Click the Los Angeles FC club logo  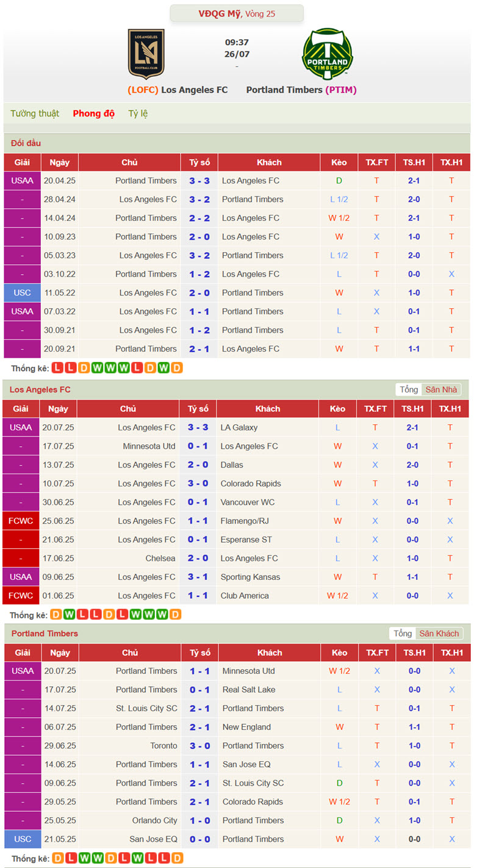pyautogui.click(x=146, y=54)
